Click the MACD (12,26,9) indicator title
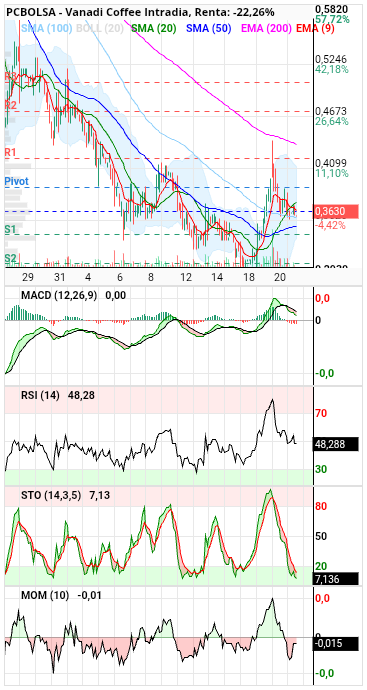This screenshot has width=367, height=690. (59, 295)
